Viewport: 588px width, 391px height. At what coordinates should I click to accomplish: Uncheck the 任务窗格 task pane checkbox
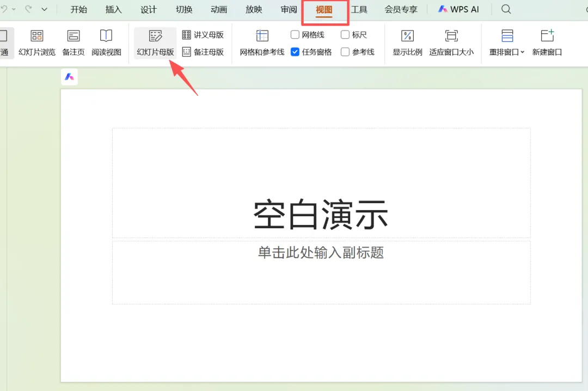point(295,52)
